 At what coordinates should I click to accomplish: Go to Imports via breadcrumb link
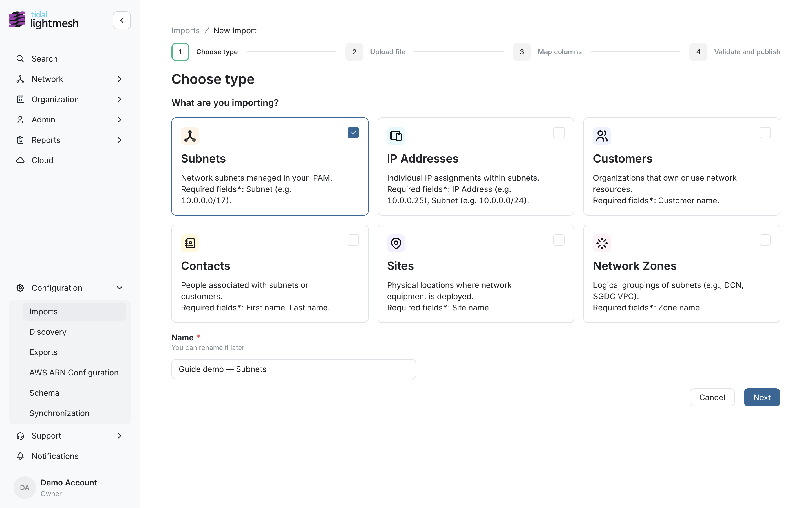tap(185, 30)
